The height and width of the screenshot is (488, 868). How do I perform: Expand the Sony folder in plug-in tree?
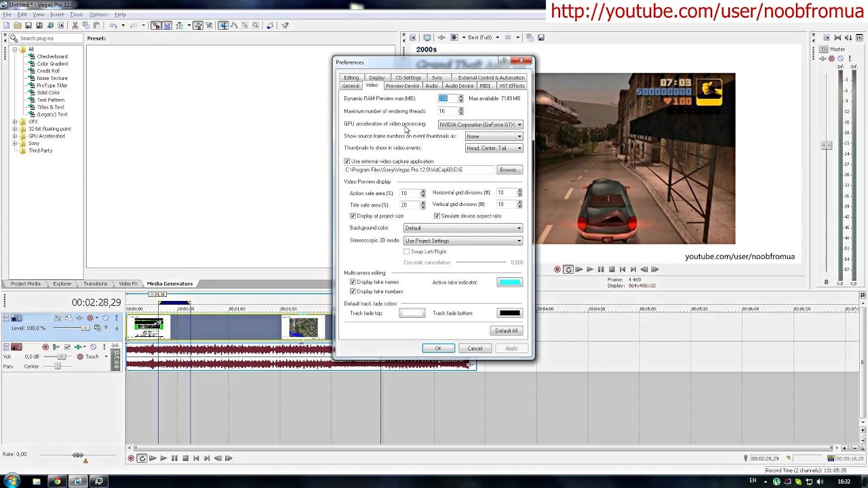pyautogui.click(x=15, y=143)
